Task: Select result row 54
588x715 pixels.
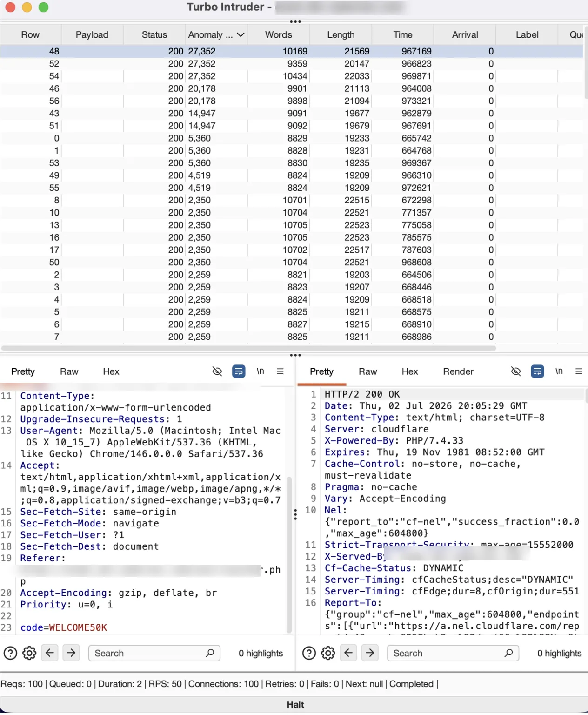Action: (x=292, y=76)
